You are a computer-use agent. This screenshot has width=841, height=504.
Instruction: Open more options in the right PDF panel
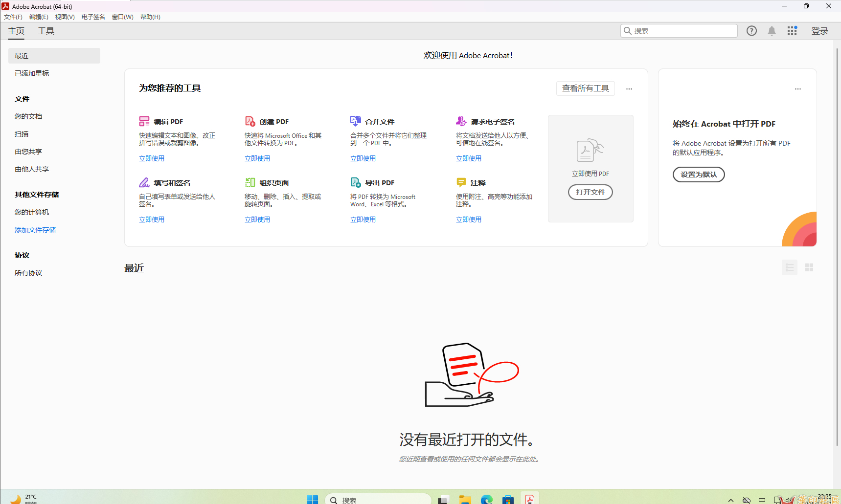tap(797, 88)
